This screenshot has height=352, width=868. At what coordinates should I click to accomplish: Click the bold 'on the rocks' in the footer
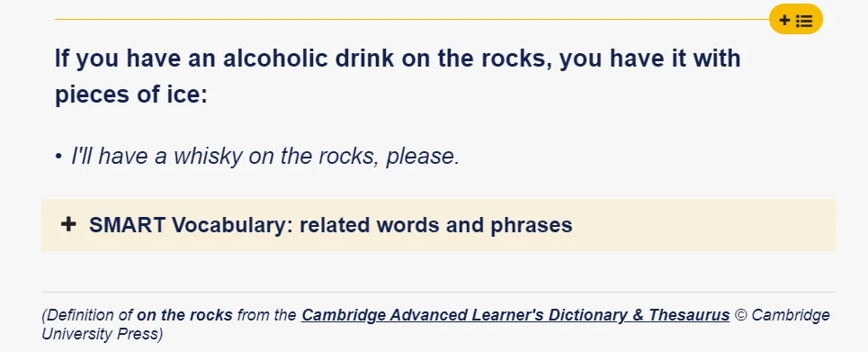coord(184,315)
